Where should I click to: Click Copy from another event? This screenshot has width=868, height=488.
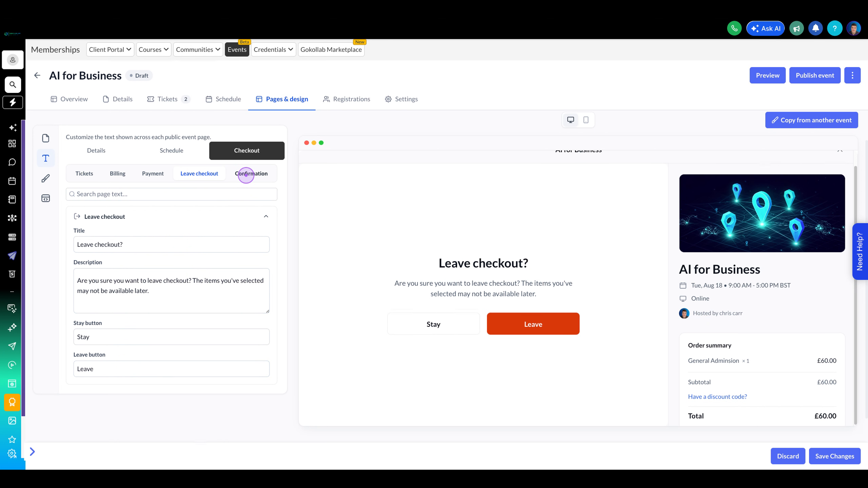click(811, 120)
